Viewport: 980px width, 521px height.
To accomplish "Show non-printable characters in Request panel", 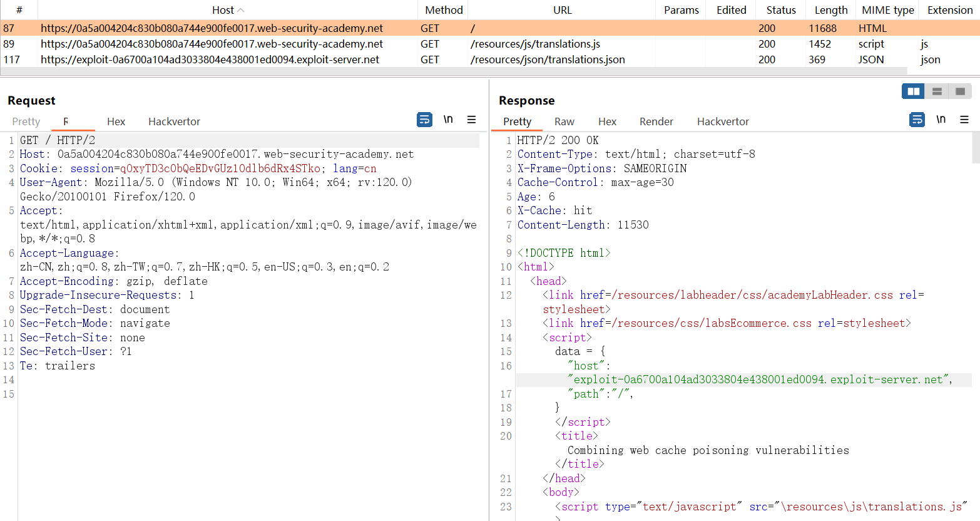I will 448,120.
